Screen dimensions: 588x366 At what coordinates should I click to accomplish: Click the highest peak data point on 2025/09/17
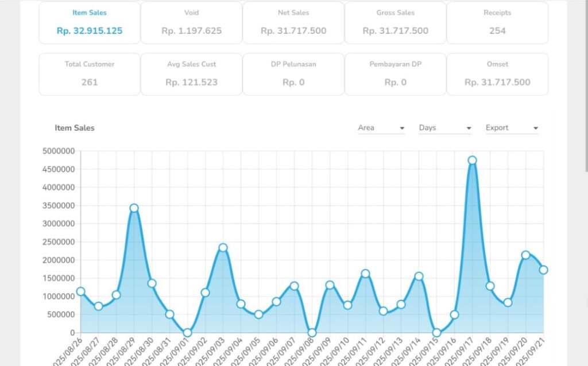tap(472, 161)
